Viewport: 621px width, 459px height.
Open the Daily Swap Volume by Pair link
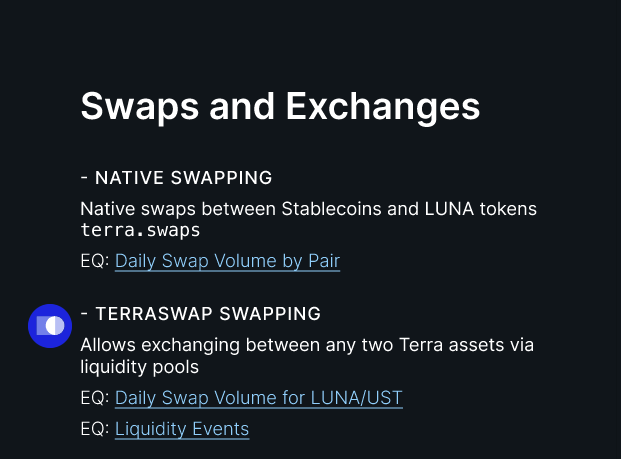point(227,261)
